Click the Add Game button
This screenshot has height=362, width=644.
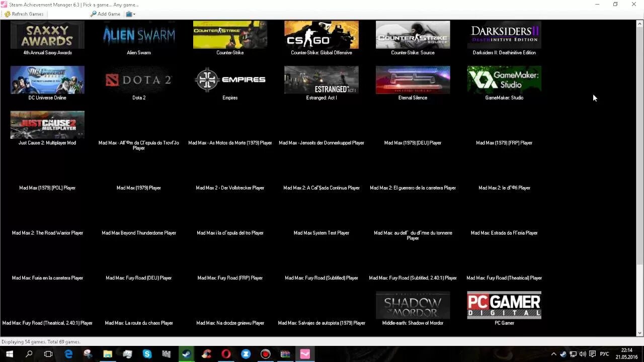click(x=106, y=14)
